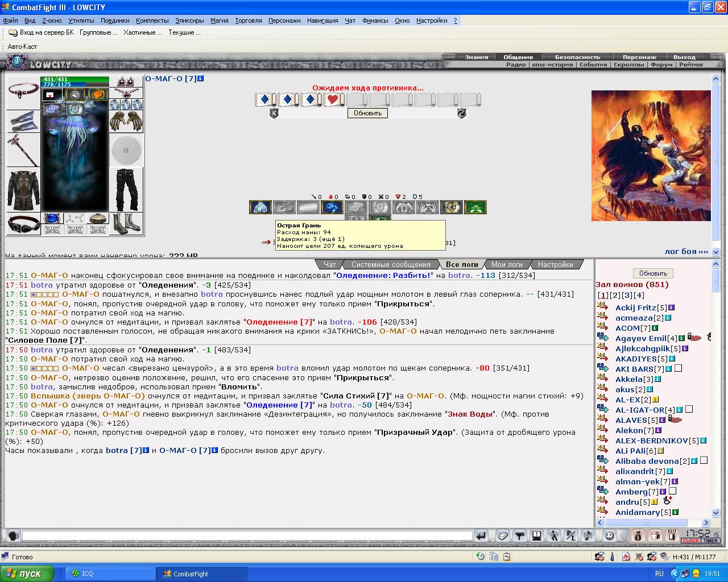Switch to the Чат log tab
The image size is (728, 582).
(330, 264)
